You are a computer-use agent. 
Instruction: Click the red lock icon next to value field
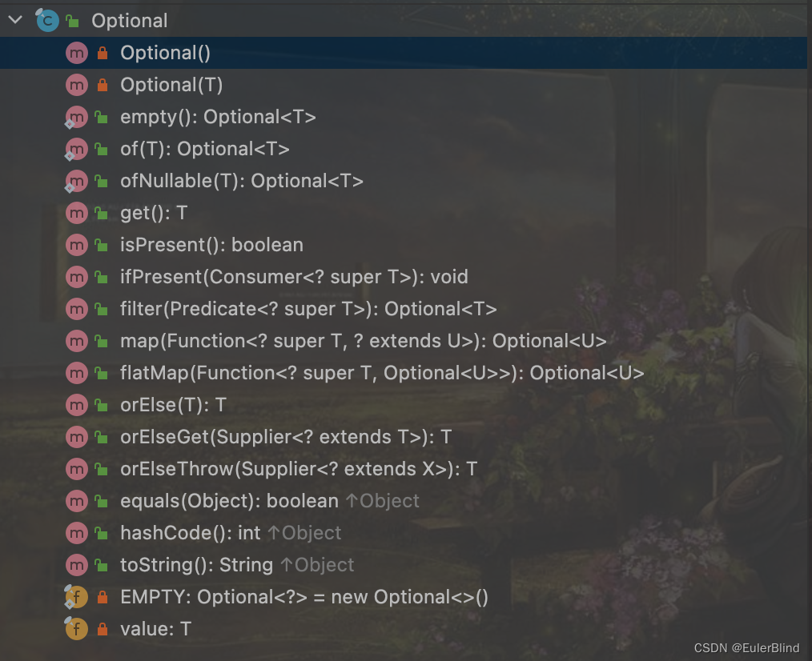click(x=102, y=629)
